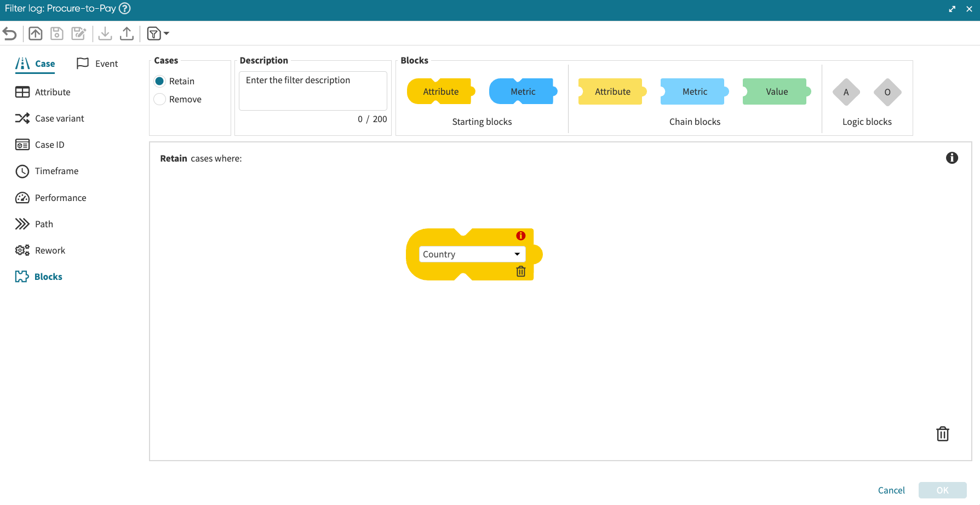980x505 pixels.
Task: Select the Retain radio button
Action: click(160, 81)
